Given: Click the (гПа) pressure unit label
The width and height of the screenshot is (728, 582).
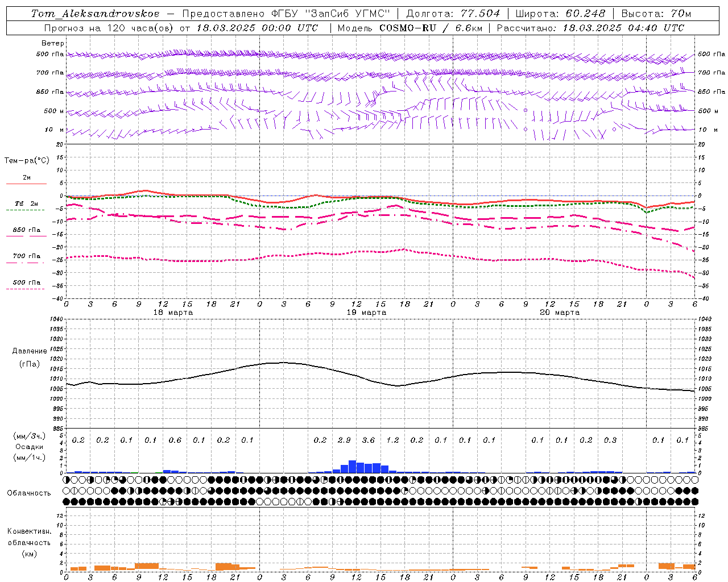Looking at the screenshot, I should pyautogui.click(x=30, y=364).
